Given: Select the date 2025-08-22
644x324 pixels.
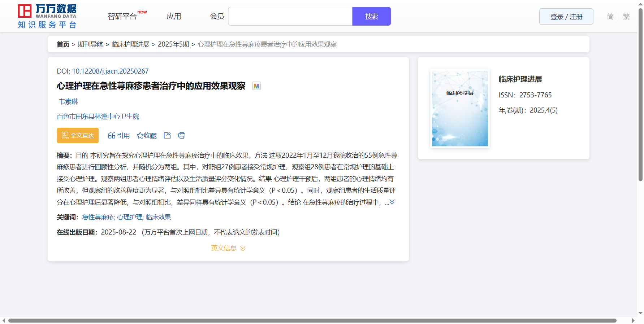Looking at the screenshot, I should (x=118, y=232).
